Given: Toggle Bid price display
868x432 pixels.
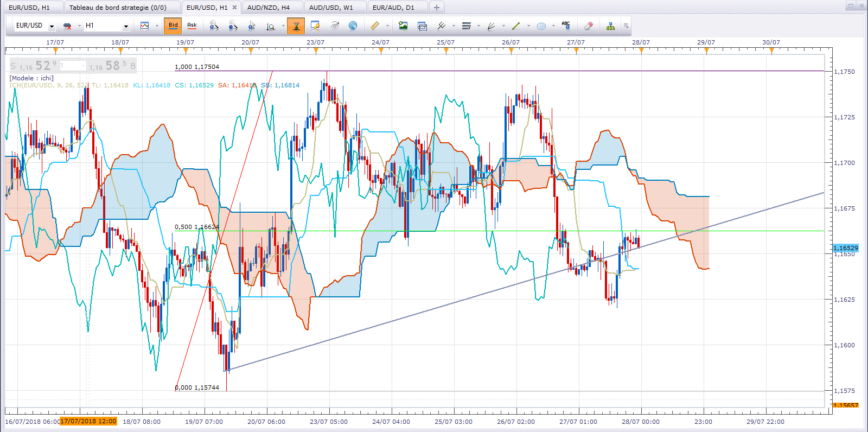Looking at the screenshot, I should [x=173, y=26].
